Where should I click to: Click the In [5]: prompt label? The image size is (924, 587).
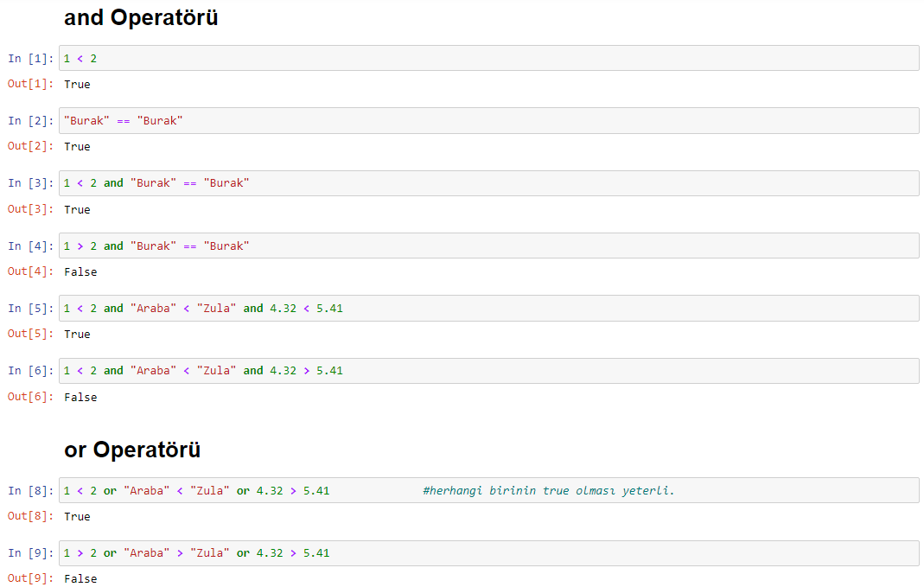point(30,309)
